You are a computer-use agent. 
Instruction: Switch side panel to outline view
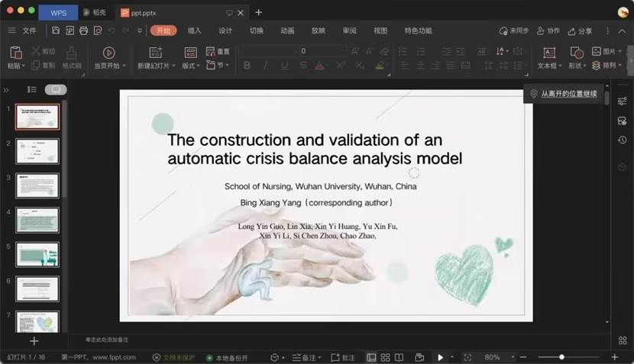32,89
